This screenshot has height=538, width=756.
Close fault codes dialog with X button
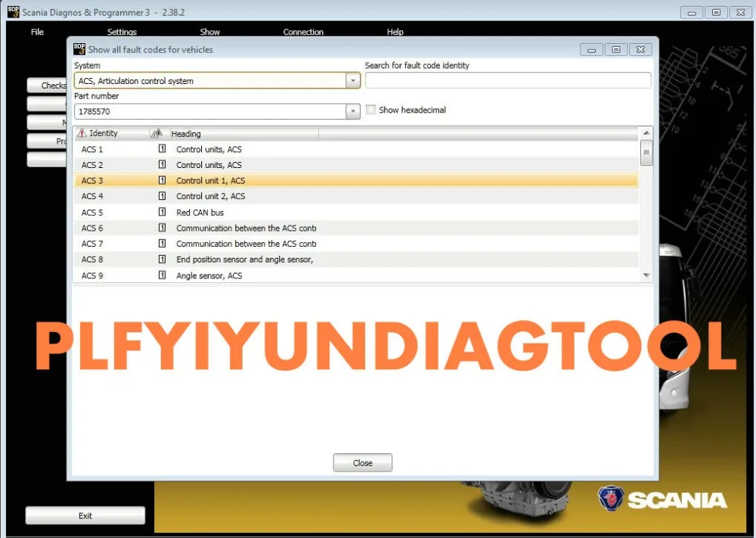pyautogui.click(x=640, y=49)
